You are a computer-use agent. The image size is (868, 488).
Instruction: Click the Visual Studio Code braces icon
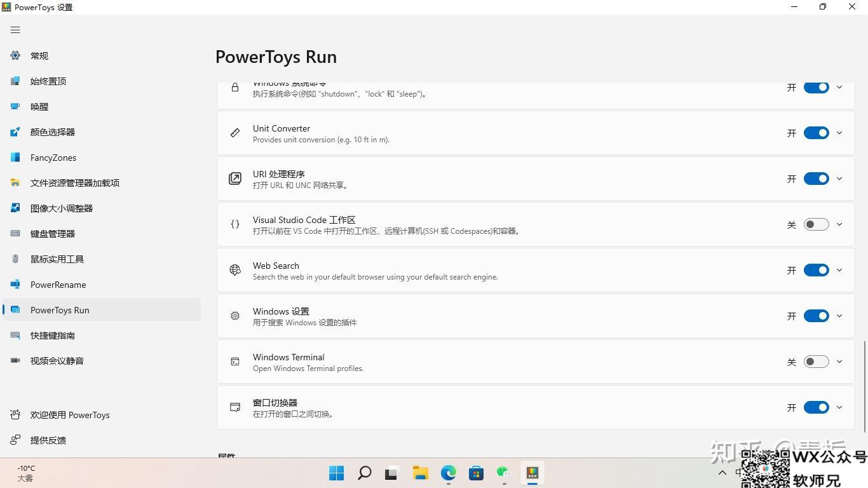(x=235, y=224)
